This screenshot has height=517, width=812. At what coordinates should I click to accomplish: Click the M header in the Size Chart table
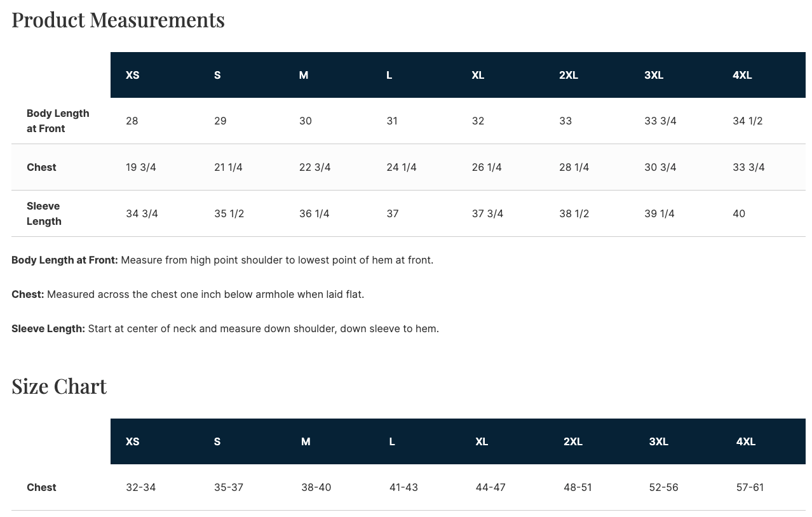306,441
